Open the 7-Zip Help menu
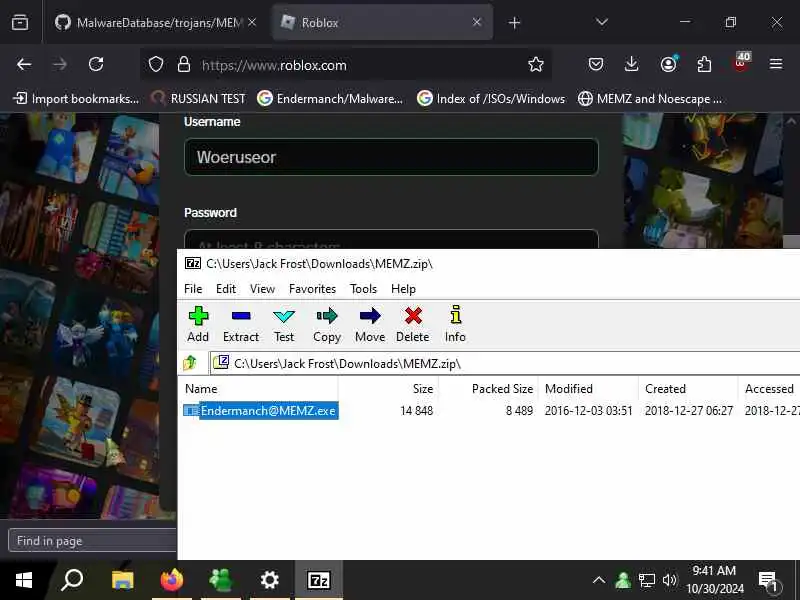800x600 pixels. (403, 289)
